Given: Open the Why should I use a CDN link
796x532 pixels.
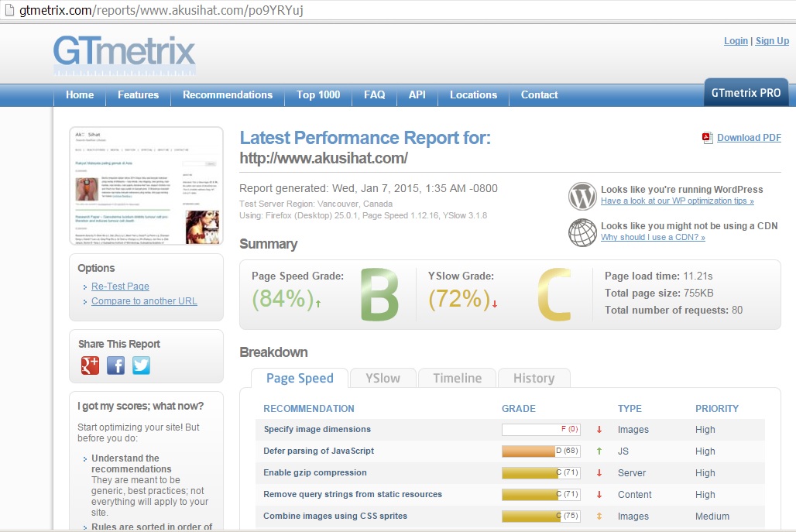Looking at the screenshot, I should (653, 237).
